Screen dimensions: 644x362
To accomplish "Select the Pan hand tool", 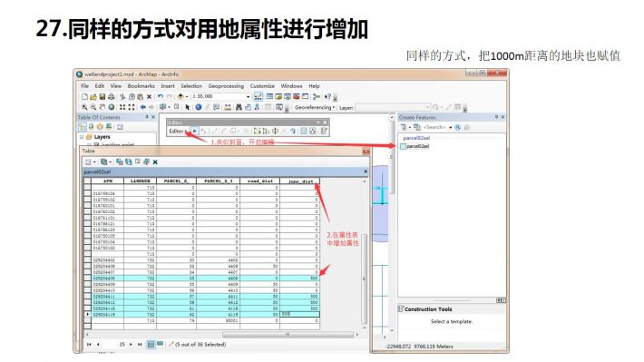I will click(x=102, y=107).
